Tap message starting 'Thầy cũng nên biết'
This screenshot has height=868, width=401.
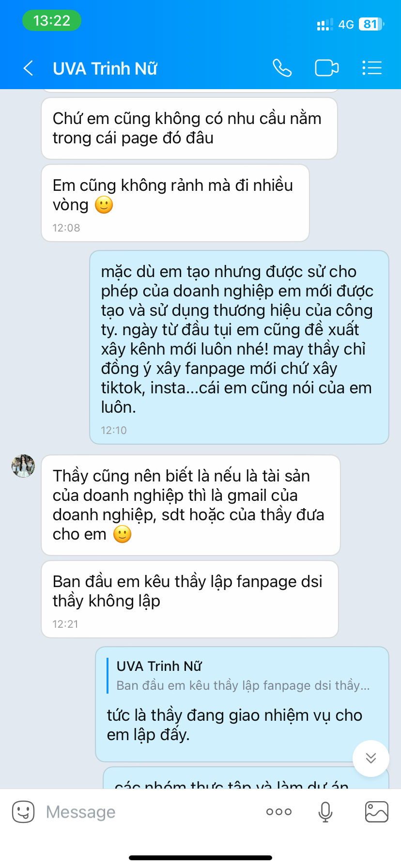point(191,505)
